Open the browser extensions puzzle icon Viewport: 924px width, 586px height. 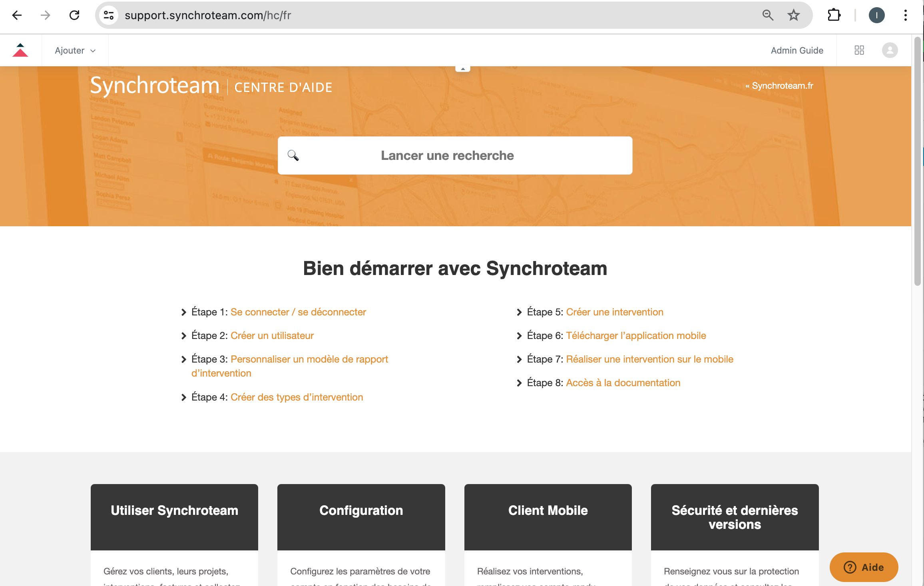(x=834, y=16)
